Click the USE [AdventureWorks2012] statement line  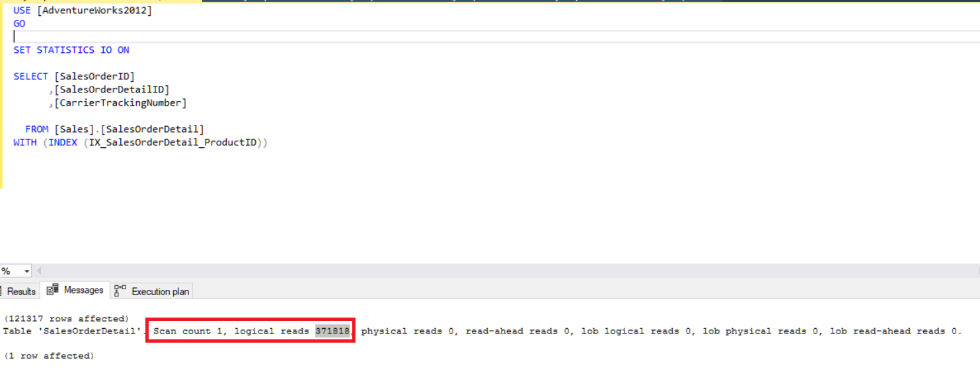[83, 11]
